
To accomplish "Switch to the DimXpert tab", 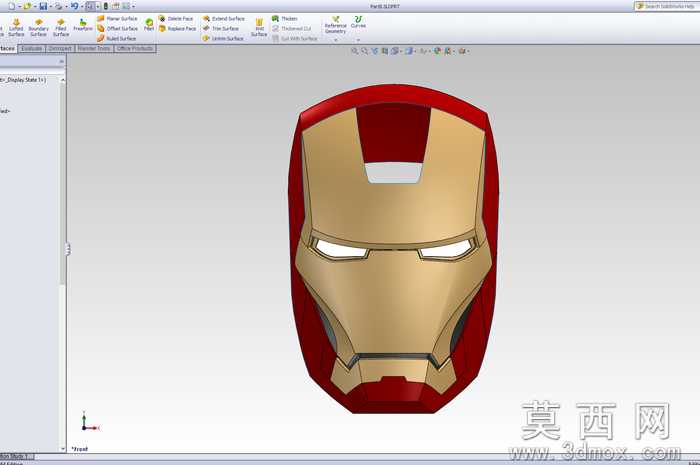I will point(60,49).
